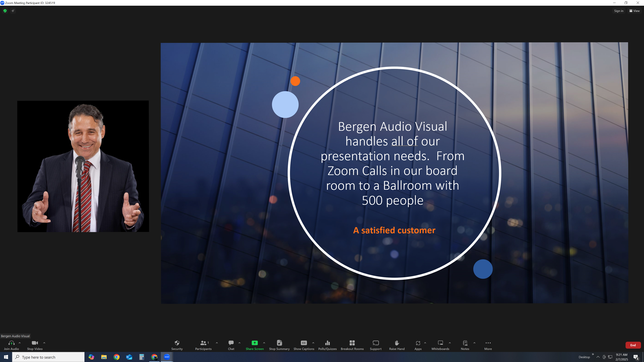This screenshot has height=362, width=644.
Task: Click the Type here to search box
Action: click(x=48, y=357)
